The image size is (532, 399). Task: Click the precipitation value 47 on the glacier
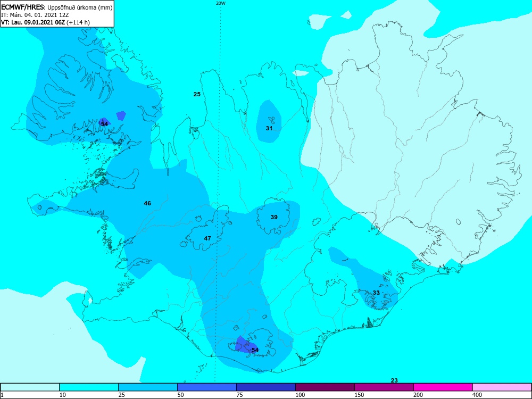[x=207, y=238]
